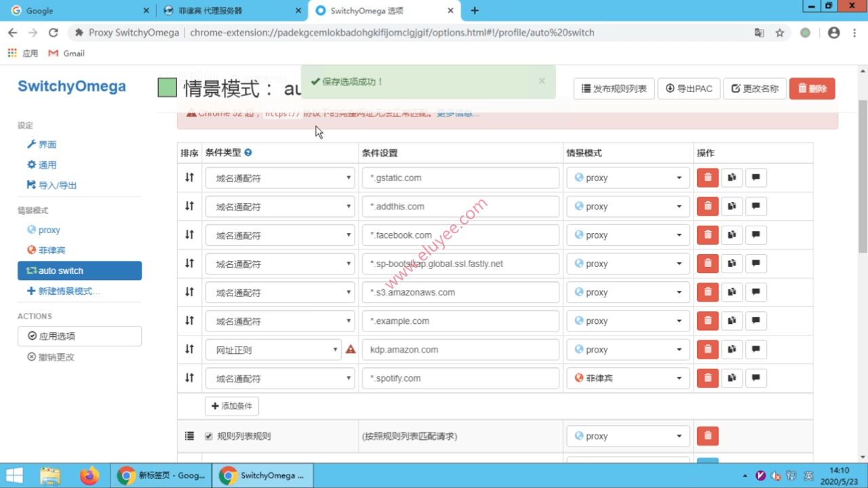Click the warning triangle on the kdp.amazon.com row
Viewport: 868px width, 488px height.
[351, 349]
